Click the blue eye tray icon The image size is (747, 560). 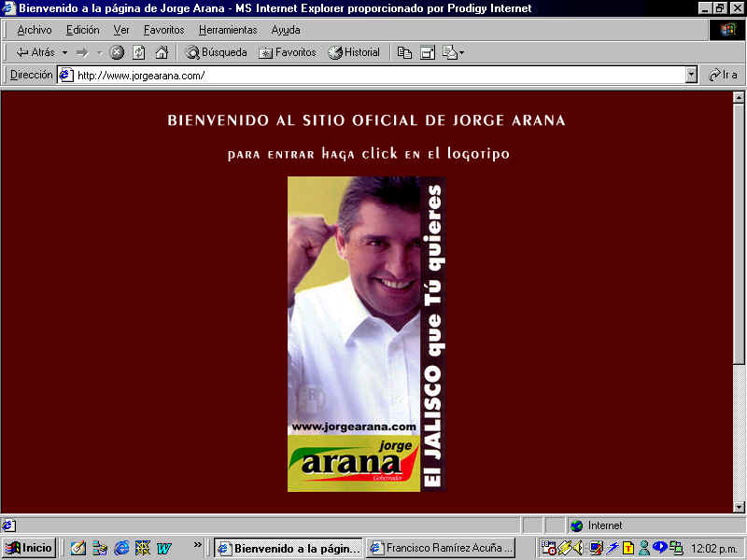click(x=660, y=546)
